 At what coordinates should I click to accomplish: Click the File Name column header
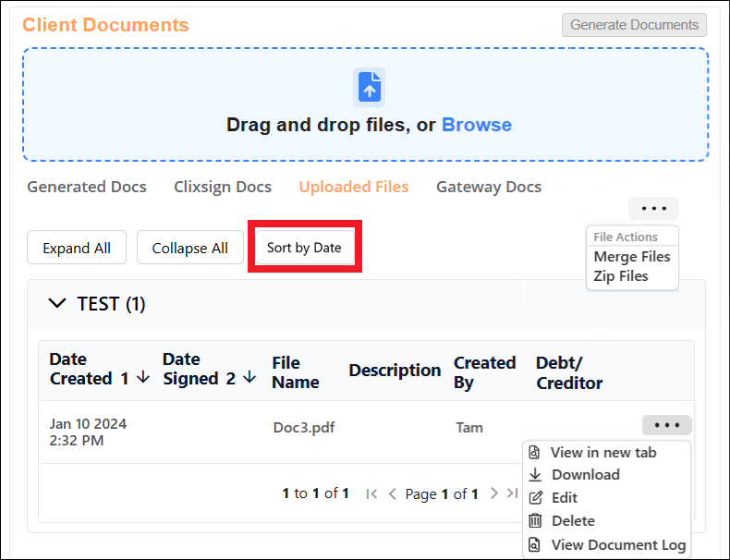pyautogui.click(x=296, y=372)
